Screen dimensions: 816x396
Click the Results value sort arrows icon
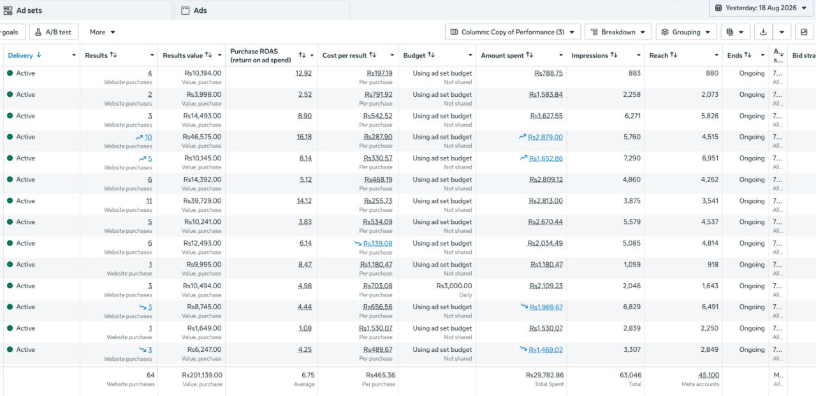click(x=209, y=55)
